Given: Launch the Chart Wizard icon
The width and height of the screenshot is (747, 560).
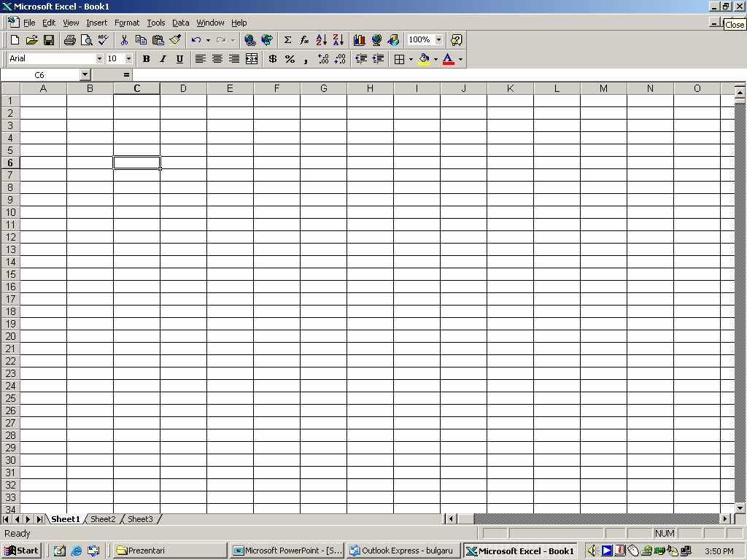Looking at the screenshot, I should [x=359, y=40].
